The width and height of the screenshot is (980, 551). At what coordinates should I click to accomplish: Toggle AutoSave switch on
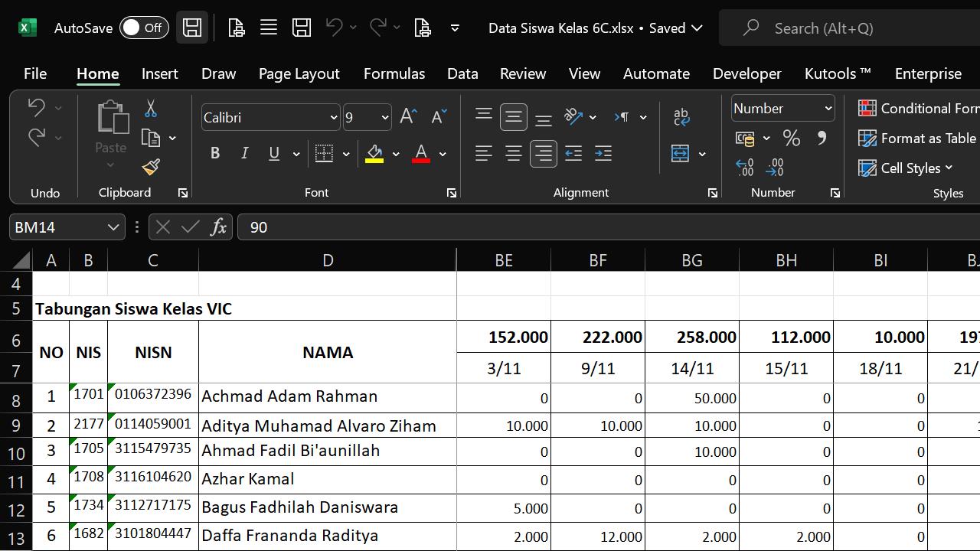tap(144, 28)
